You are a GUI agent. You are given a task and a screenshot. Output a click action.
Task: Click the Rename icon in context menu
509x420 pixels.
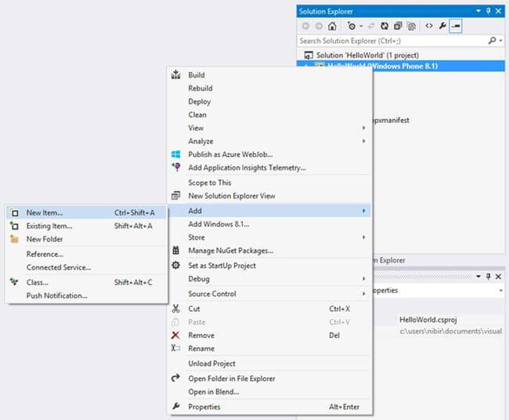[175, 348]
